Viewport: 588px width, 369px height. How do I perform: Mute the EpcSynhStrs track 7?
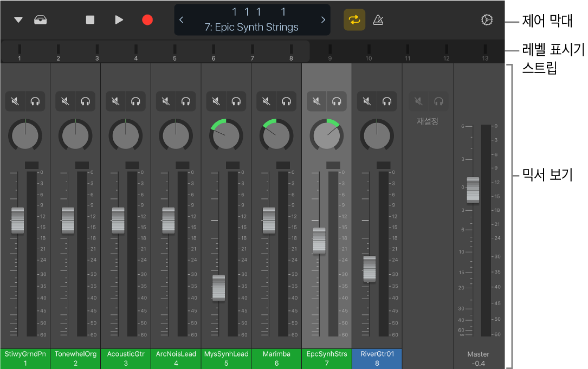point(316,101)
